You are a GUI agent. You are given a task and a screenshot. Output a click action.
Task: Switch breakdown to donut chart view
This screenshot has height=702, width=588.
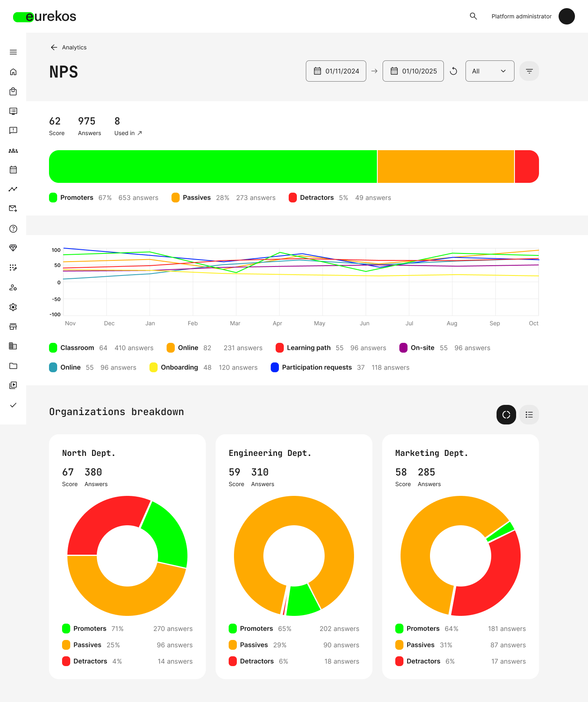coord(506,415)
